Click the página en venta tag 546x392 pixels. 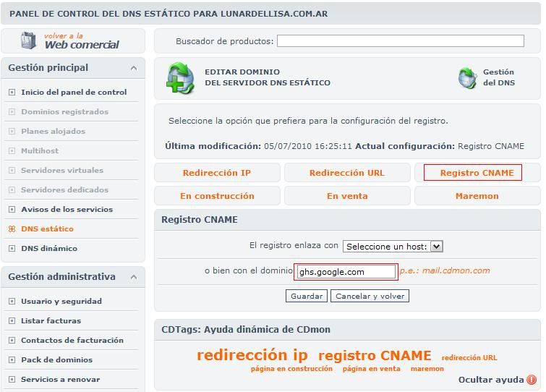click(x=371, y=369)
